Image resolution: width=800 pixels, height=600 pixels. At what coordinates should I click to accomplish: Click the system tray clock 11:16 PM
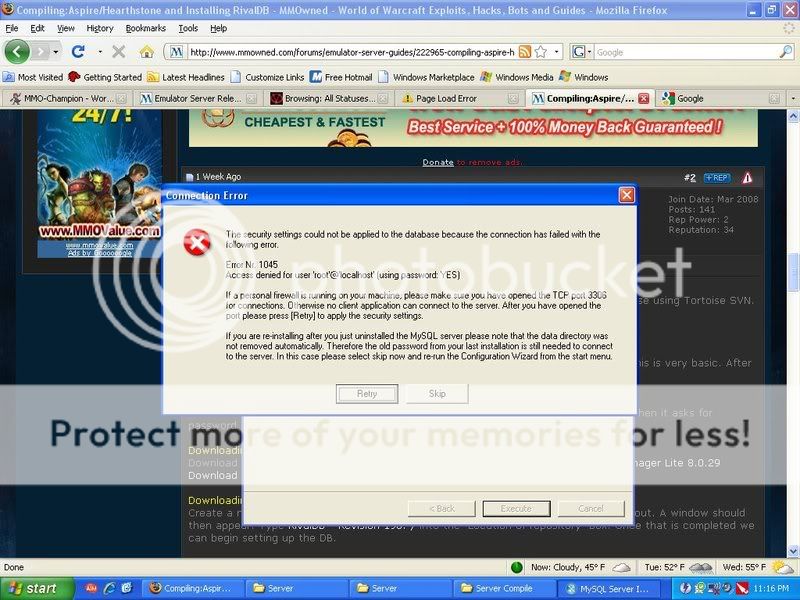(x=771, y=588)
